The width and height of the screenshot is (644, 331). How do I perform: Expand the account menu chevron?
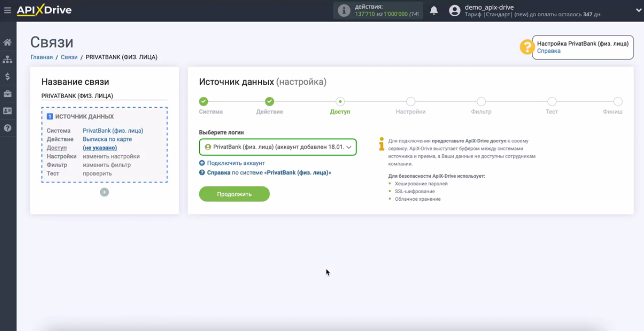tap(638, 11)
